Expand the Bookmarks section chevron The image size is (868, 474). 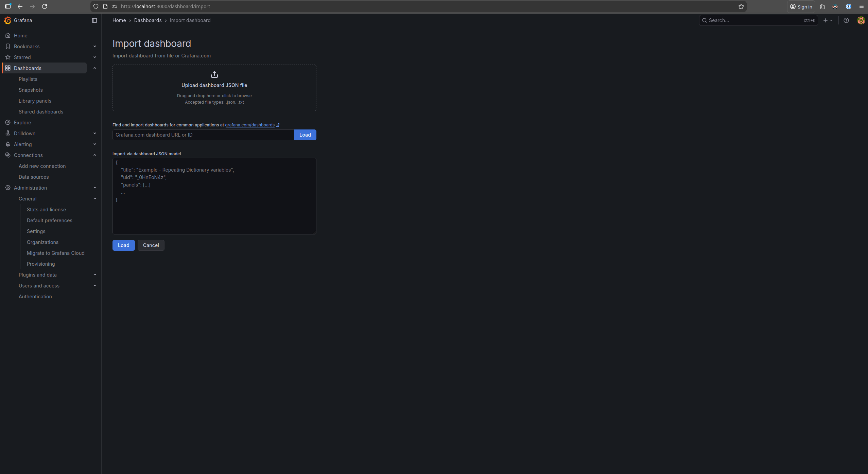click(x=95, y=47)
